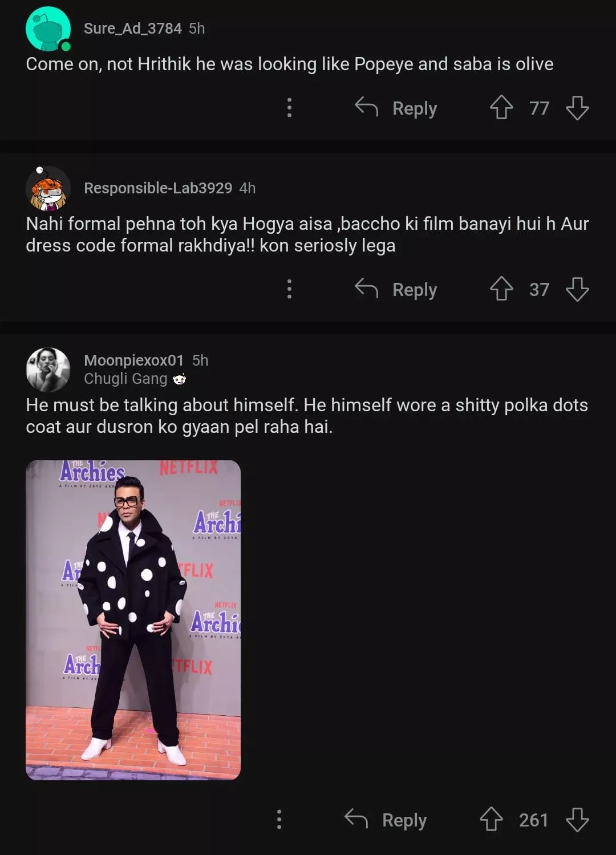Open Sure_Ad_3784 username link
The height and width of the screenshot is (855, 616).
point(132,29)
